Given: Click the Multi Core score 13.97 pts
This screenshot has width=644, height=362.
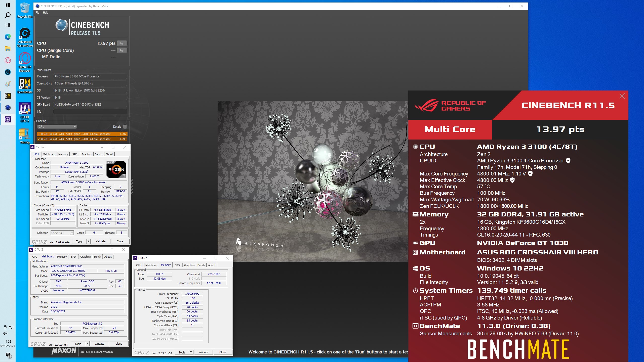Looking at the screenshot, I should click(x=560, y=129).
